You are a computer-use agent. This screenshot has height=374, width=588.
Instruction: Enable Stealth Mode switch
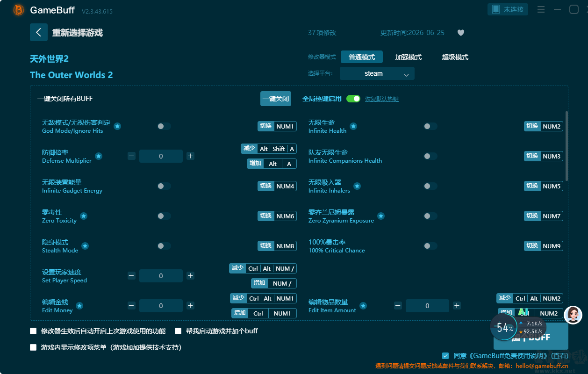pyautogui.click(x=164, y=246)
